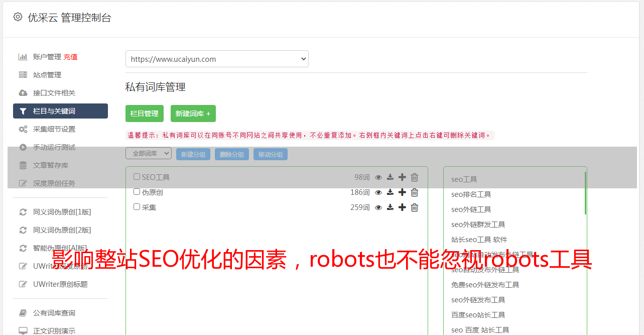Image resolution: width=644 pixels, height=335 pixels.
Task: Download the 伪原创 library
Action: (390, 192)
